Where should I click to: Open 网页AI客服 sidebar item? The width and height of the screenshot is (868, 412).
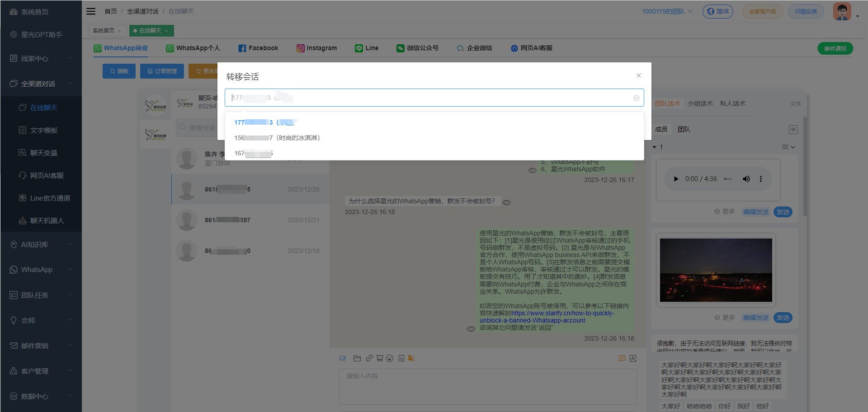click(x=41, y=175)
